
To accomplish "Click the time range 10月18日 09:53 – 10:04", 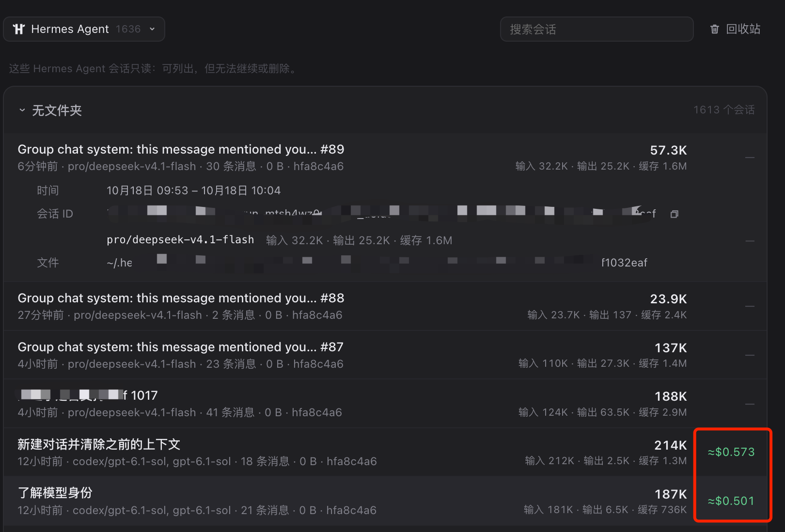I will pos(193,190).
